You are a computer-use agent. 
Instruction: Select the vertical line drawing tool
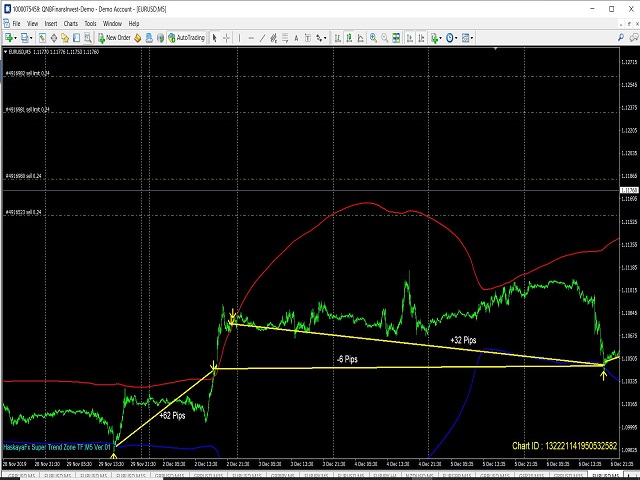coord(240,38)
